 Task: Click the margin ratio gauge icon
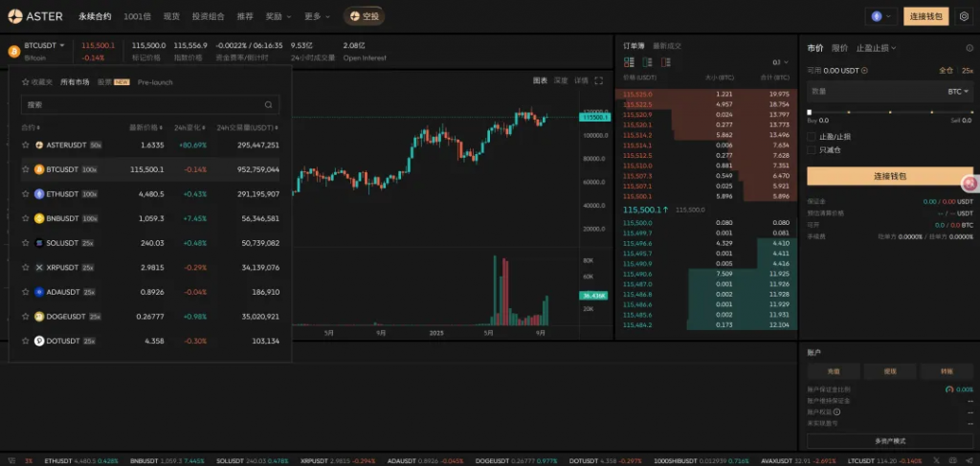tap(949, 389)
